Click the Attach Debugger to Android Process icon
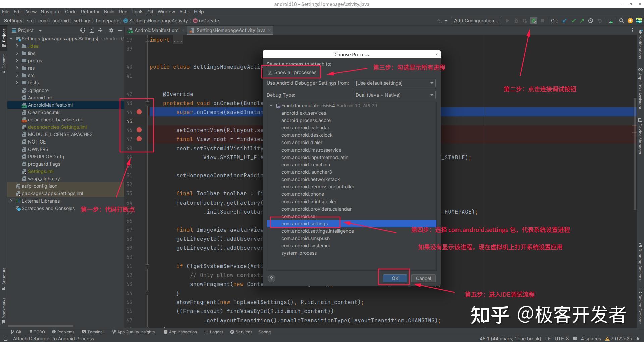644x342 pixels. click(534, 21)
